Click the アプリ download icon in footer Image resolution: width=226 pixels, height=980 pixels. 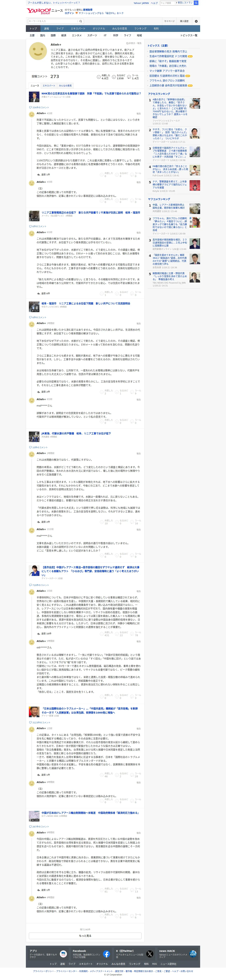tap(63, 954)
